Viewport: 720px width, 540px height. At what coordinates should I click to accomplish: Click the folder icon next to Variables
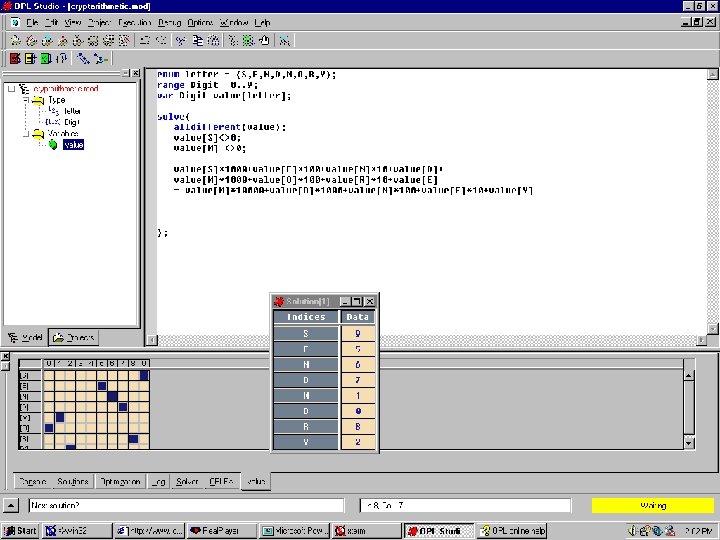[x=39, y=134]
